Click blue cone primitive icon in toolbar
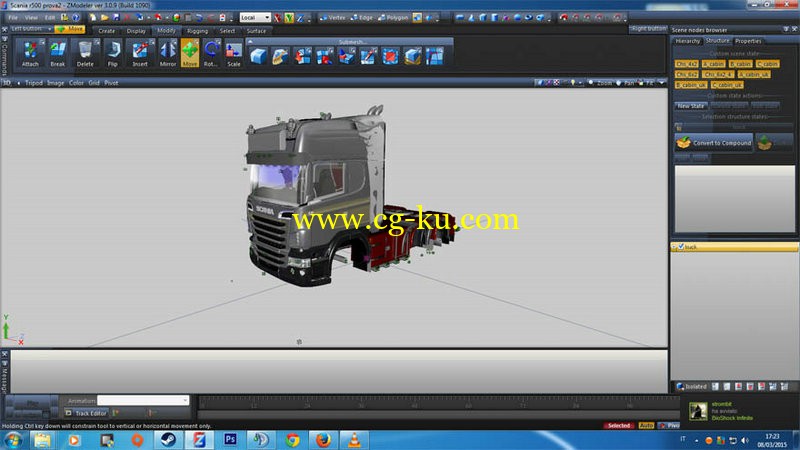Screen dimensions: 800x450 point(471,17)
